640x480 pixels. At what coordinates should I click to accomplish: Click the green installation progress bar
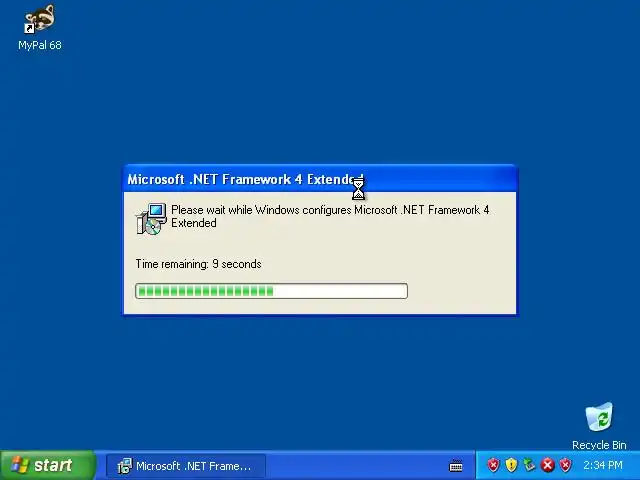[271, 291]
